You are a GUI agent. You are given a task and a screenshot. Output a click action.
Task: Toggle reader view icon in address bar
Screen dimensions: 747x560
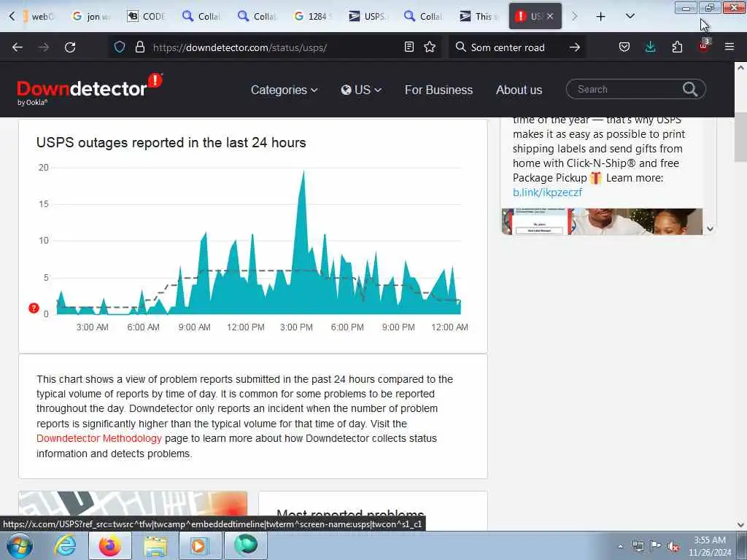pos(409,47)
